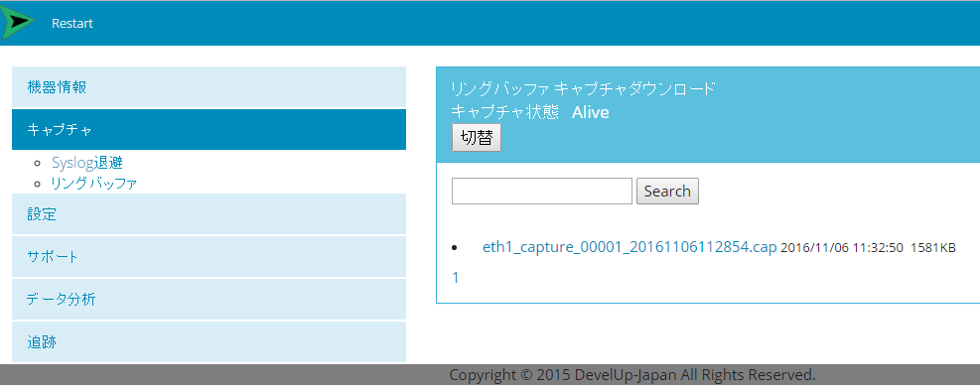Screen dimensions: 980x391
Task: Click the 切替 button
Action: [x=477, y=138]
